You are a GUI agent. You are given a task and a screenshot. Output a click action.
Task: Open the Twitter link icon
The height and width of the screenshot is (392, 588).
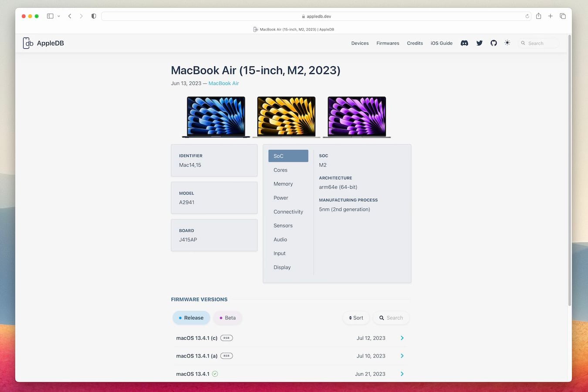(479, 43)
